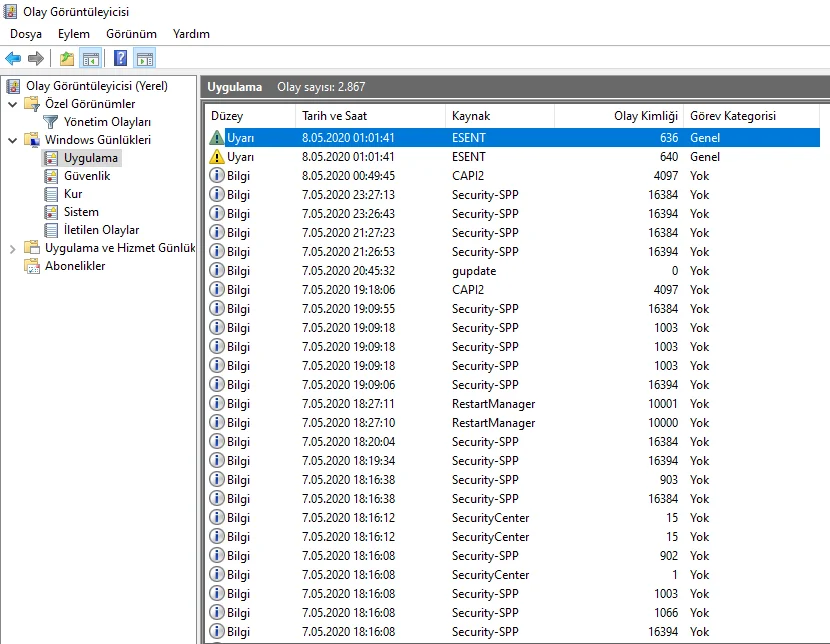Image resolution: width=830 pixels, height=644 pixels.
Task: Open the Sistem log in the tree
Action: (x=81, y=212)
